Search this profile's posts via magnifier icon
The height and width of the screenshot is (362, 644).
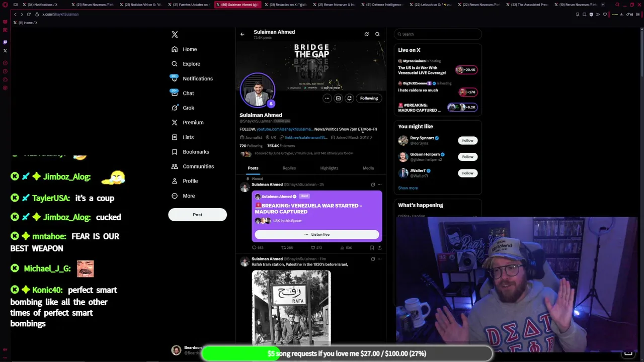(x=377, y=34)
